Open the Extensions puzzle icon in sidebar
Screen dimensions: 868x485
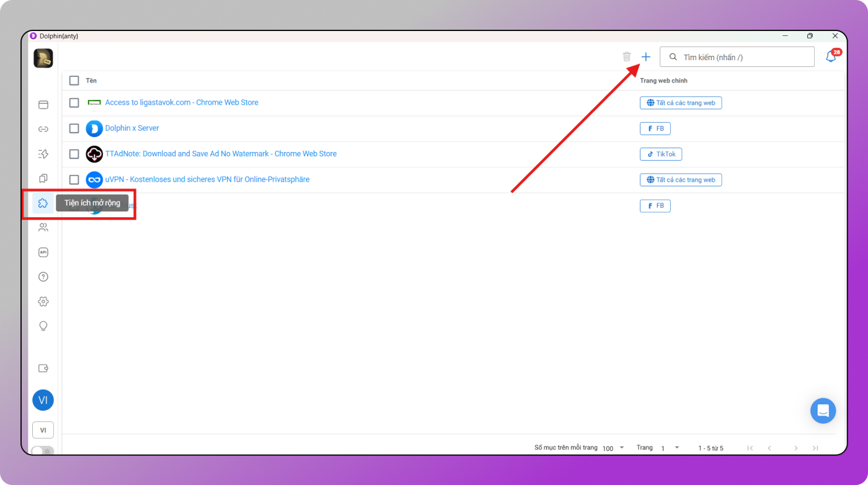[x=43, y=203]
